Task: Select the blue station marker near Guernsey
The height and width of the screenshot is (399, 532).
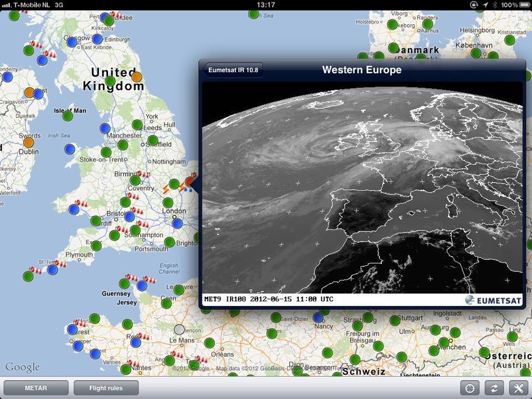Action: 142,286
